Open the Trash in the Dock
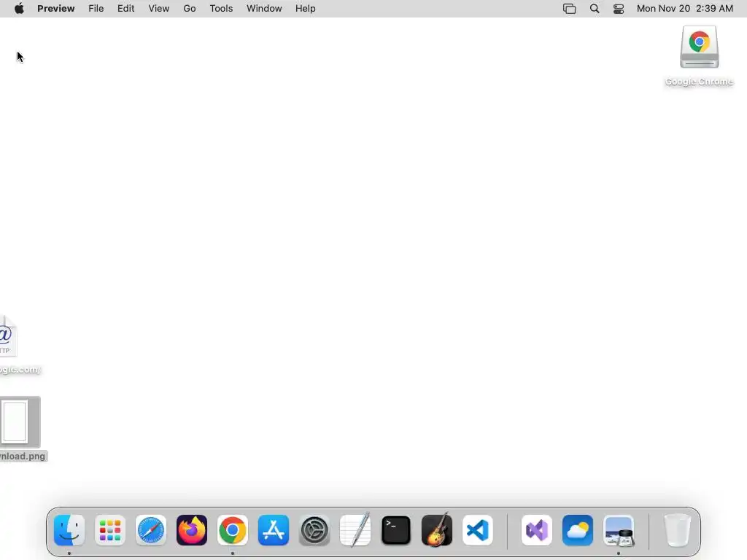The image size is (747, 560). [x=677, y=530]
